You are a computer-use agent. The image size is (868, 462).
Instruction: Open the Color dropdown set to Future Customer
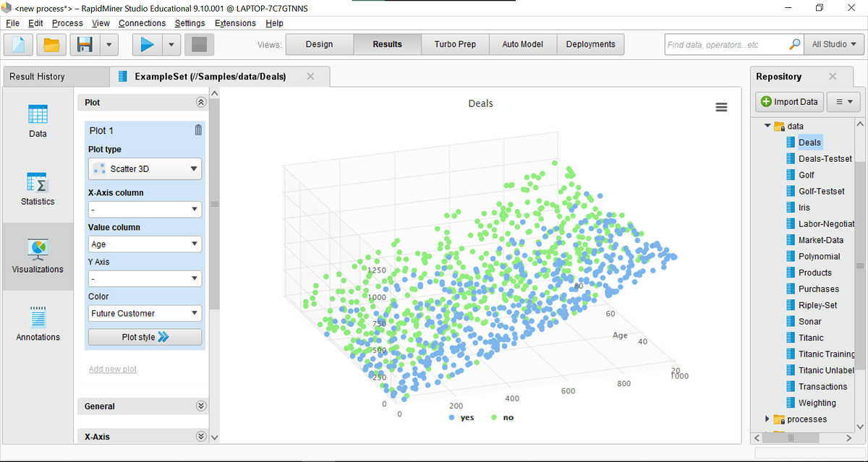[x=145, y=313]
